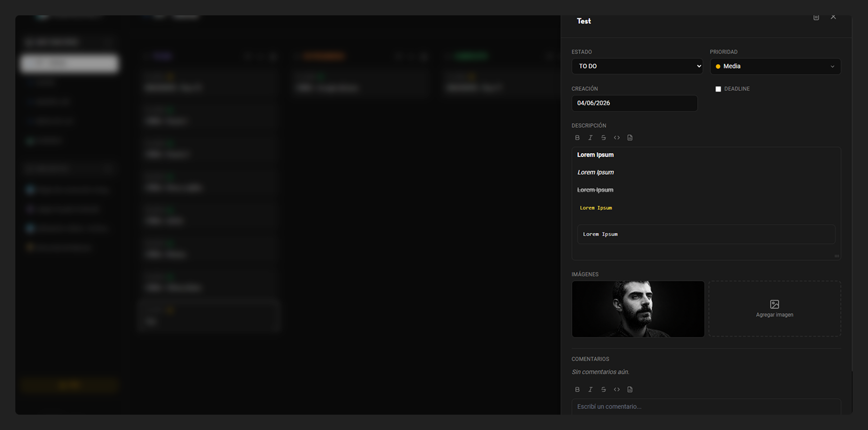
Task: Insert code block in description toolbar
Action: (x=630, y=138)
